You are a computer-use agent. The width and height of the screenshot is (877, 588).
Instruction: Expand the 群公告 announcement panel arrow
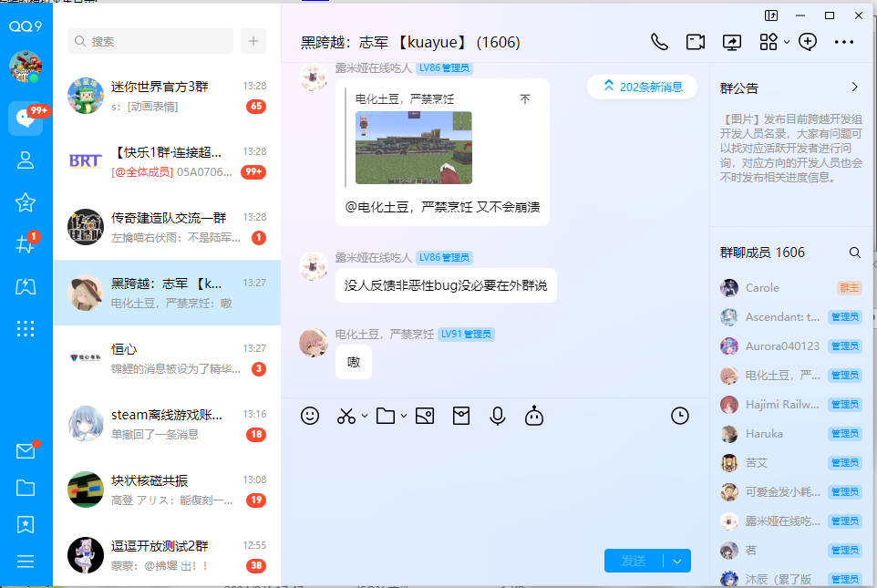coord(854,88)
